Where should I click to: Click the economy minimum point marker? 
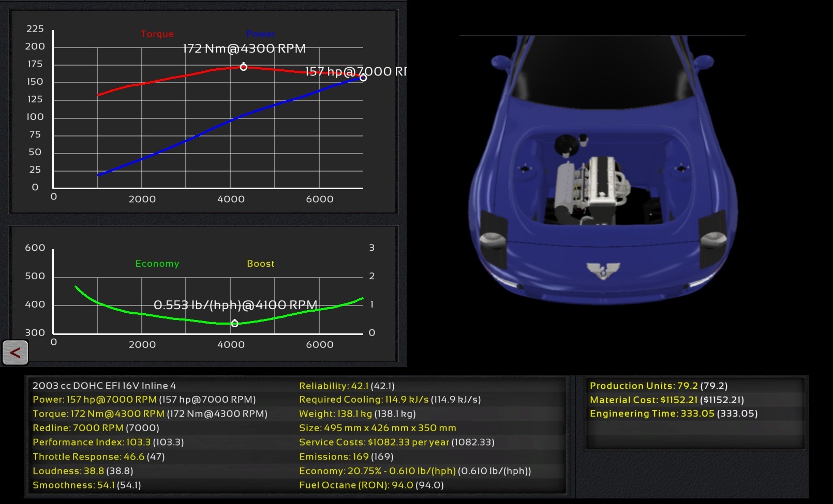pyautogui.click(x=234, y=324)
